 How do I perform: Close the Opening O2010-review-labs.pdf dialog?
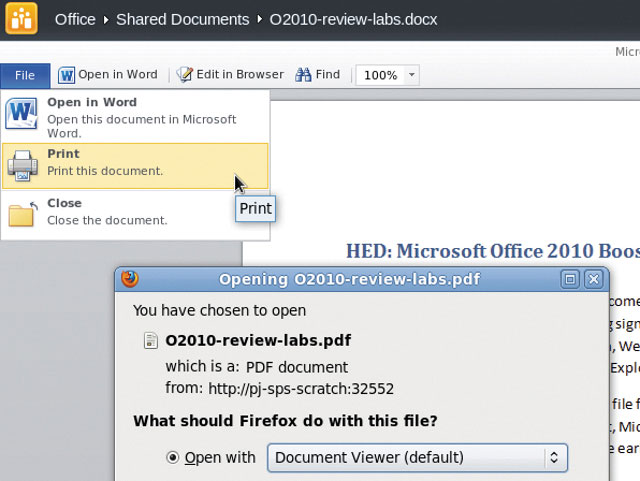pyautogui.click(x=594, y=279)
